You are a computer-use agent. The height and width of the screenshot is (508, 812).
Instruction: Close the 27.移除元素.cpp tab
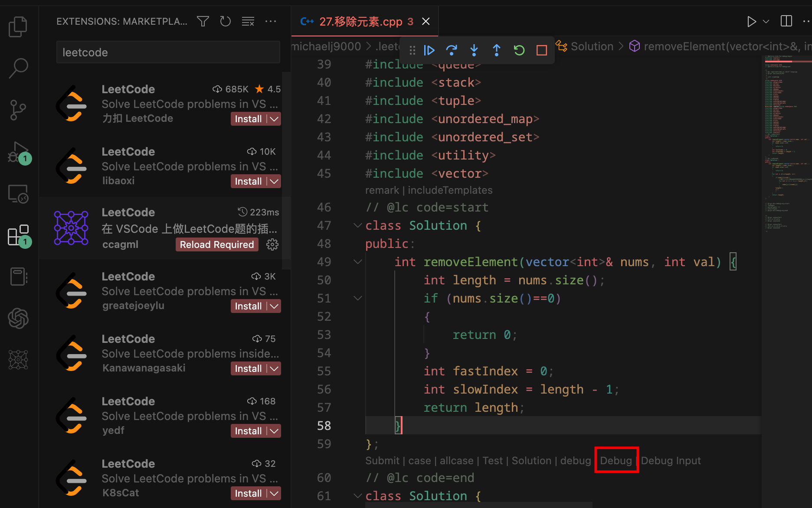(426, 21)
